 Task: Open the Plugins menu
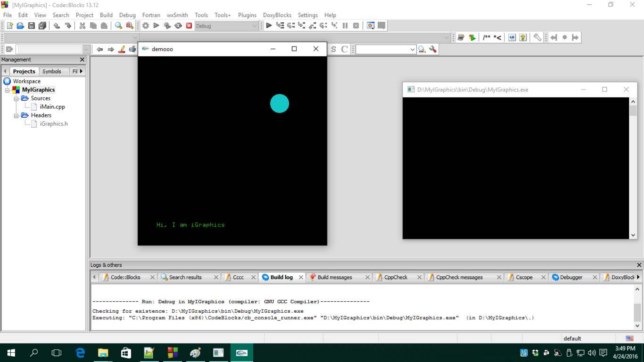247,15
